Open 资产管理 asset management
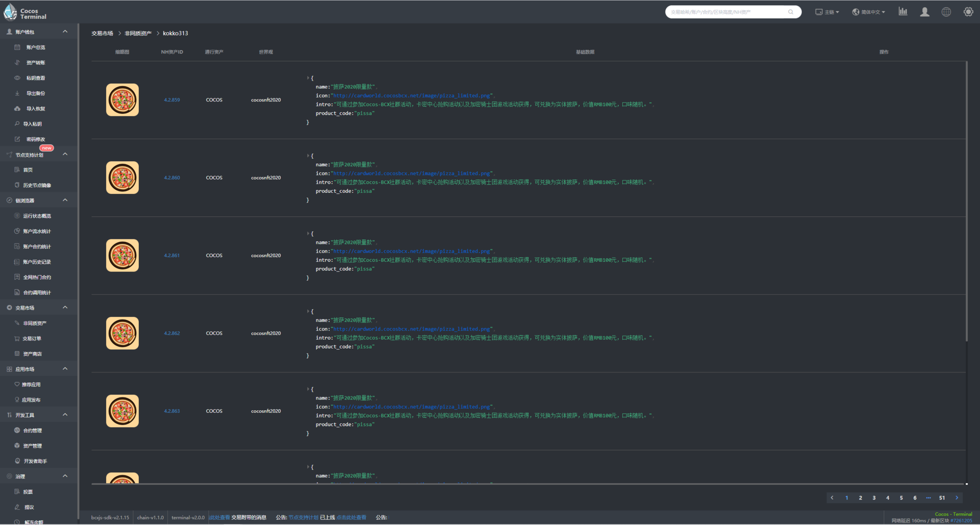Screen dimensions: 980x525 33,445
